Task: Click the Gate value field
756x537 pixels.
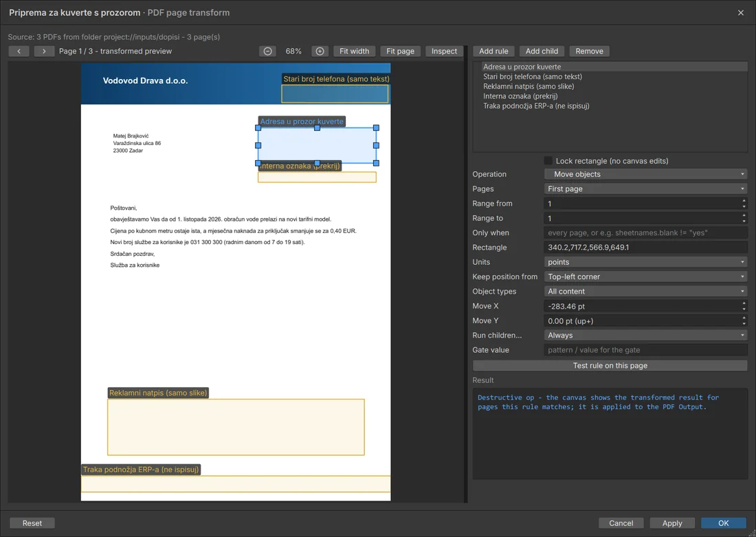Action: [645, 350]
